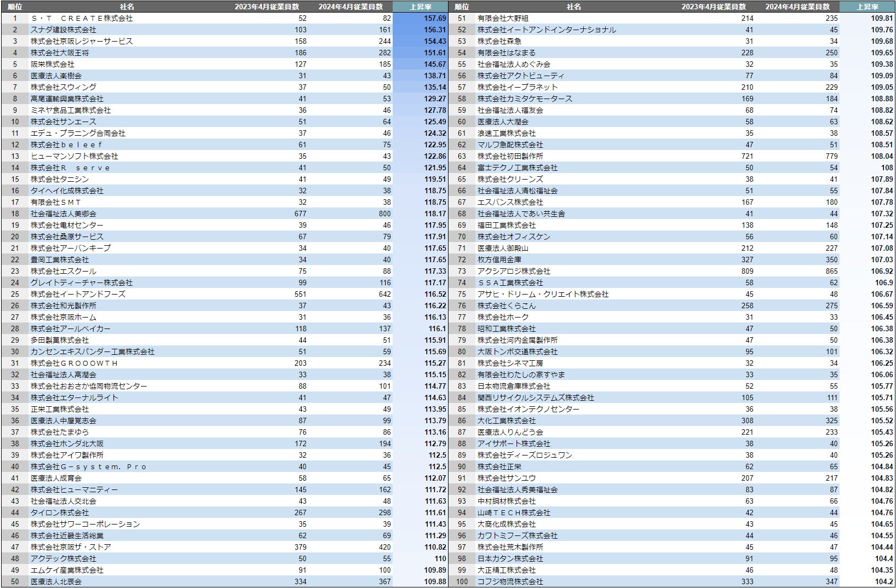
Task: Select the カワトミフーズ株式会社 cell
Action: [x=518, y=535]
